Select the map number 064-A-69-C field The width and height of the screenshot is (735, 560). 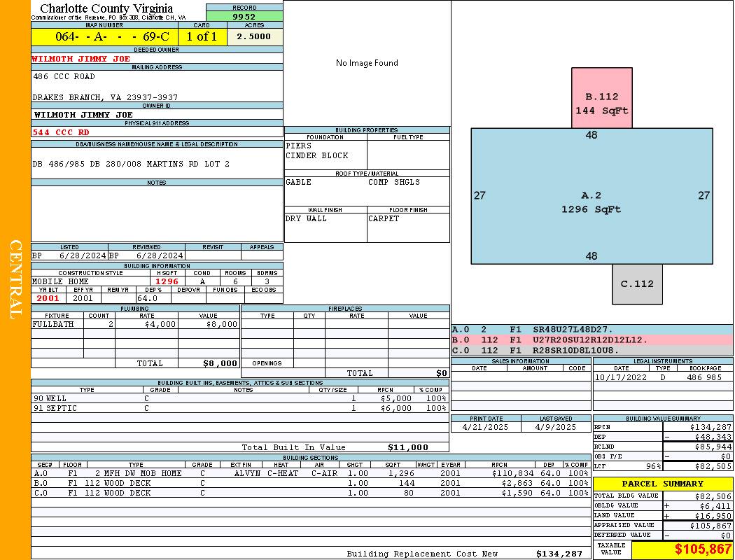click(x=104, y=37)
